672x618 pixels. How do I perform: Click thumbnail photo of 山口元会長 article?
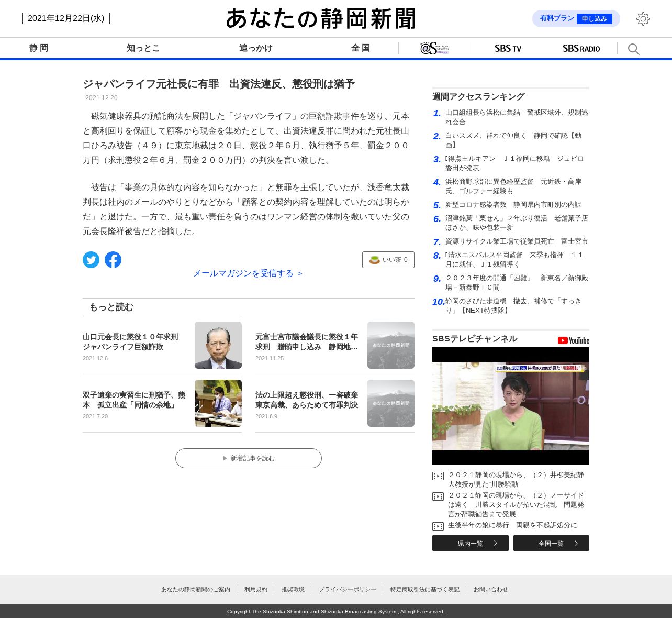tap(218, 345)
